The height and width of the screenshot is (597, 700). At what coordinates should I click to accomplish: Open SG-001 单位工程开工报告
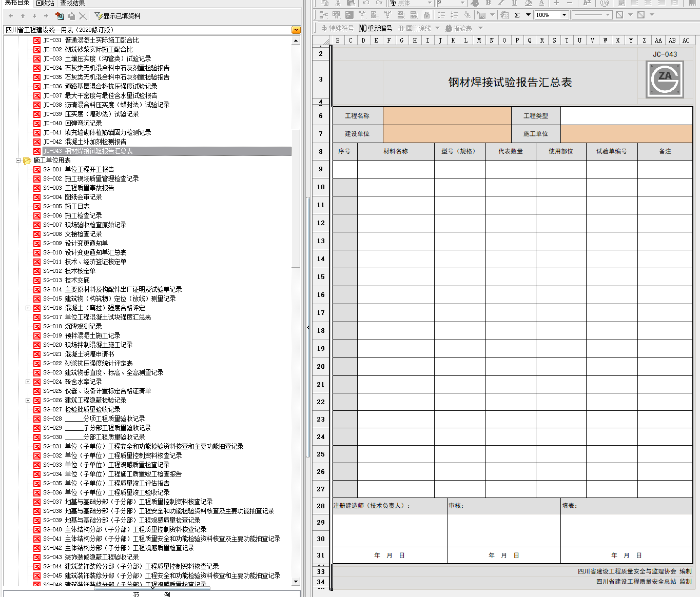[79, 169]
